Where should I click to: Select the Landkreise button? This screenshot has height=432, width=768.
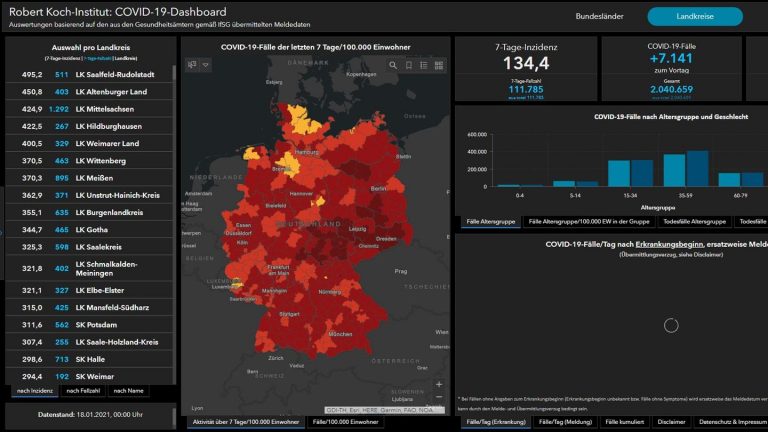695,16
